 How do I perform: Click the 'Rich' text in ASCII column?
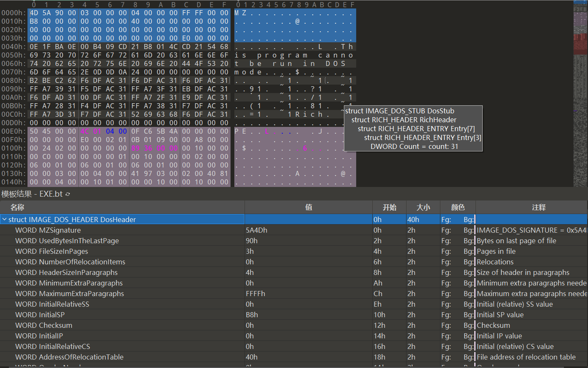(309, 114)
